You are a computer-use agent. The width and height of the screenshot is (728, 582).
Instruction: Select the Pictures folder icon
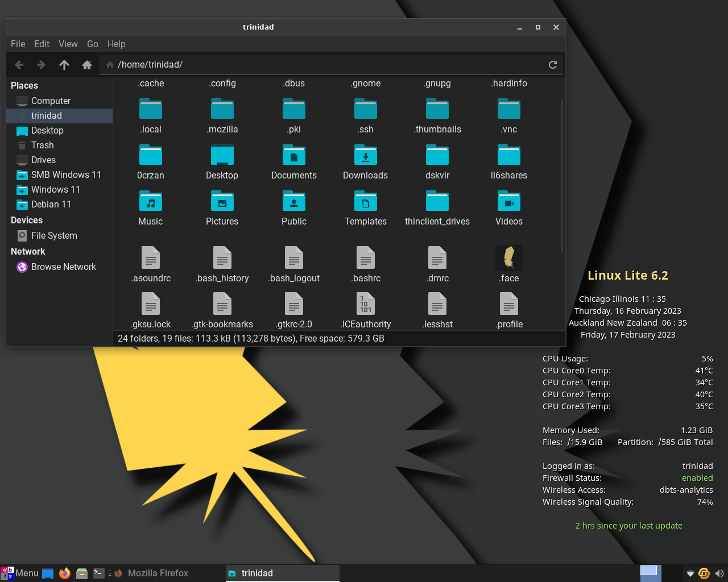[x=222, y=201]
